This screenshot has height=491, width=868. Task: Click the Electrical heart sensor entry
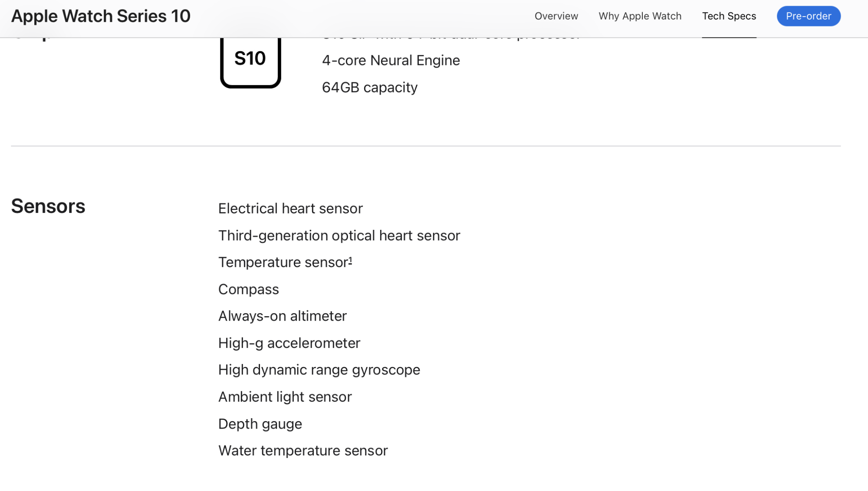(x=290, y=209)
